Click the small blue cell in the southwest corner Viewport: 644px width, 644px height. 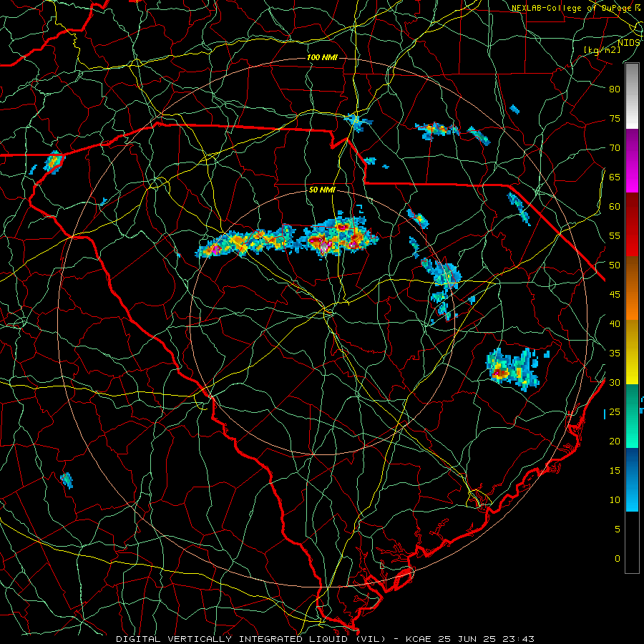pyautogui.click(x=67, y=480)
